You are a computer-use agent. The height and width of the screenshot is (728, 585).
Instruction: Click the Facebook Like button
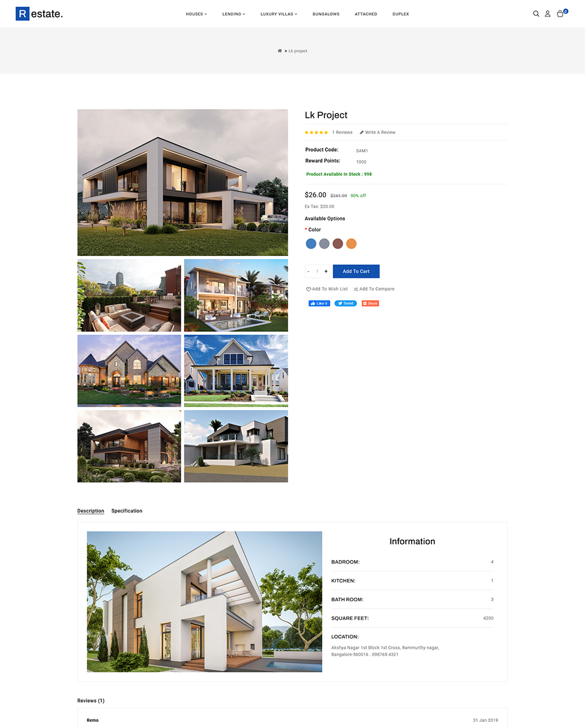(319, 303)
